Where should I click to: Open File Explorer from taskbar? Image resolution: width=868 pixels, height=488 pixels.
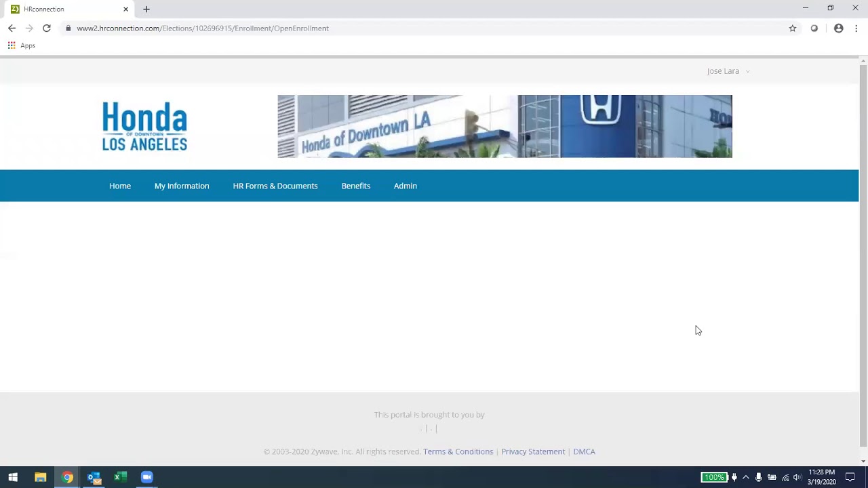41,477
